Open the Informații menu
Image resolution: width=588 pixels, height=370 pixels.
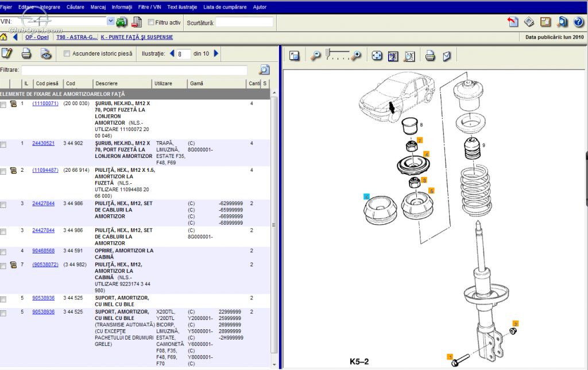click(122, 7)
